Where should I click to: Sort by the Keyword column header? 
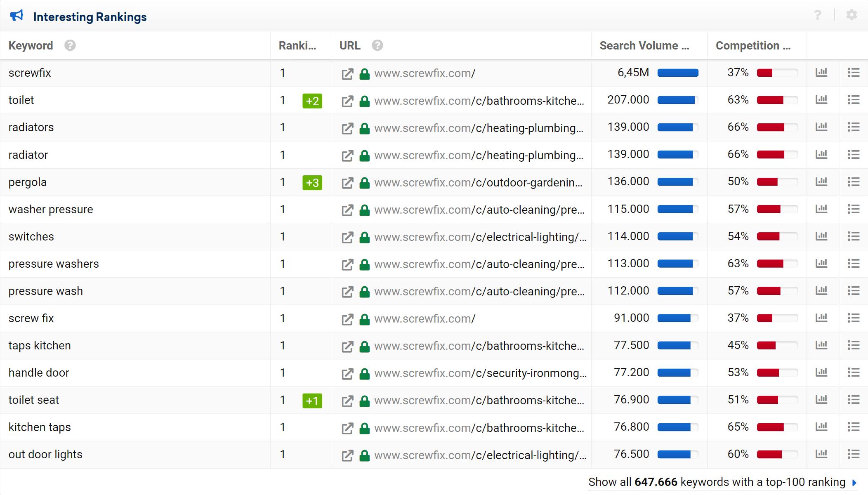[x=31, y=45]
